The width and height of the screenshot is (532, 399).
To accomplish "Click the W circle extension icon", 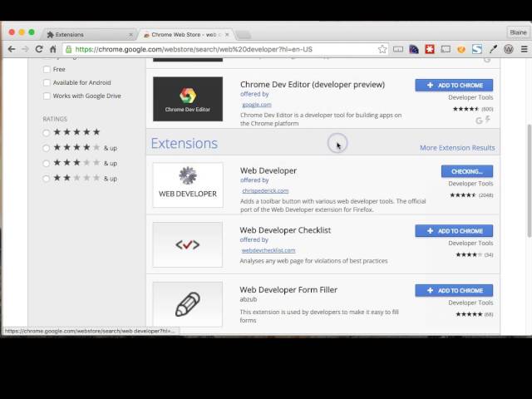I will (x=509, y=49).
